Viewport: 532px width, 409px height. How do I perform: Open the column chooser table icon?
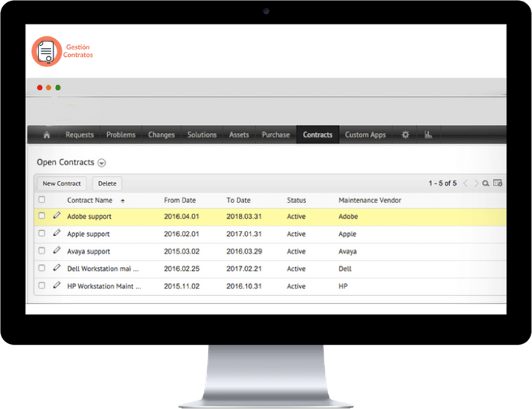(497, 183)
